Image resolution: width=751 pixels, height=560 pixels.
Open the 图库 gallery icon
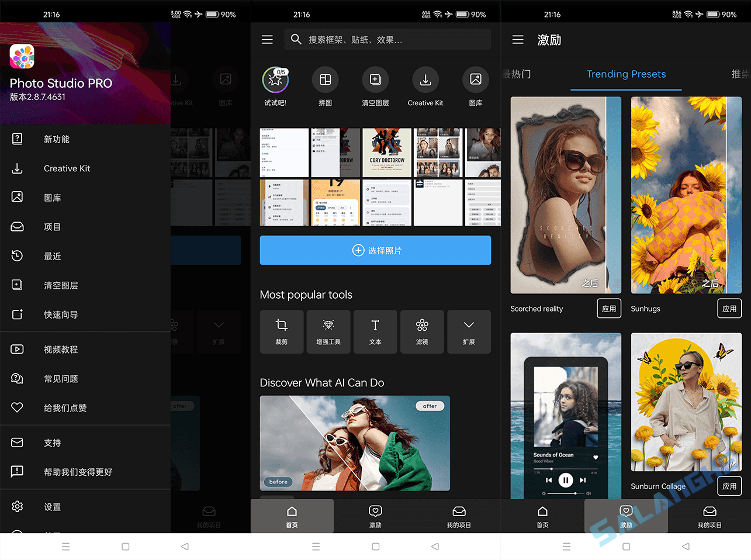[475, 79]
